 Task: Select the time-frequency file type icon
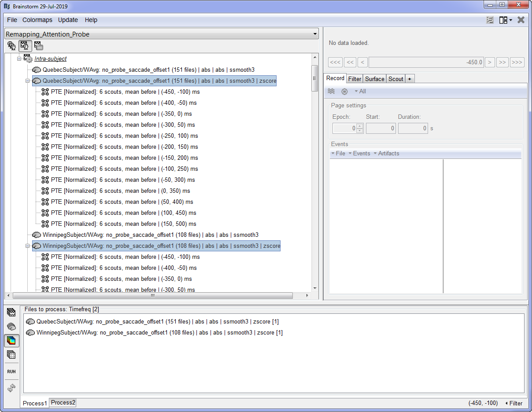[11, 341]
